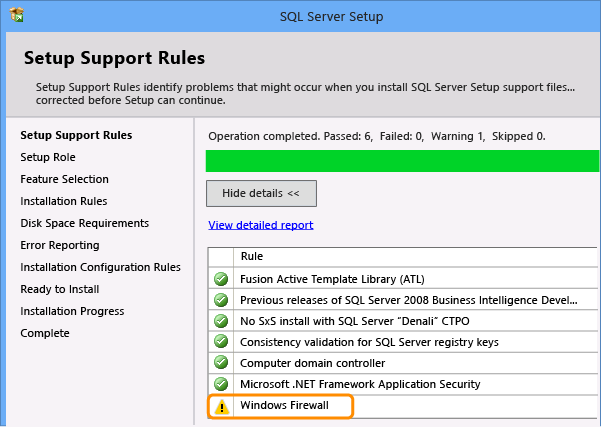The image size is (601, 427).
Task: Click passed icon for No SxS install rule
Action: click(220, 321)
